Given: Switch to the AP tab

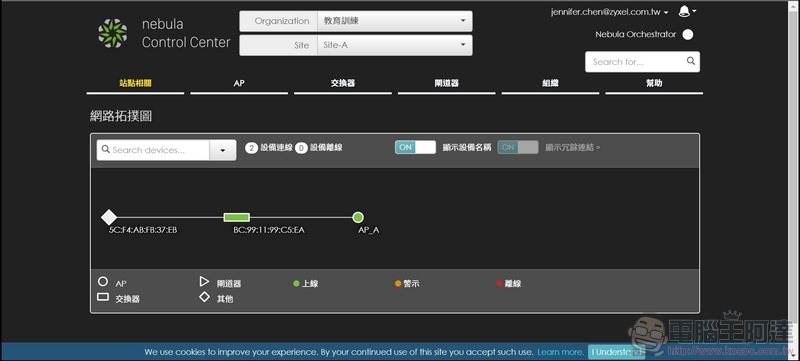Looking at the screenshot, I should click(x=239, y=83).
